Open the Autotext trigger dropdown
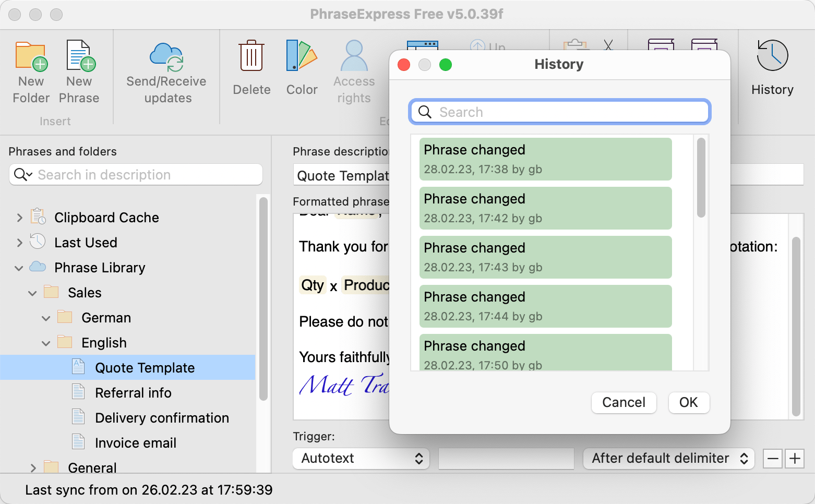 [361, 459]
